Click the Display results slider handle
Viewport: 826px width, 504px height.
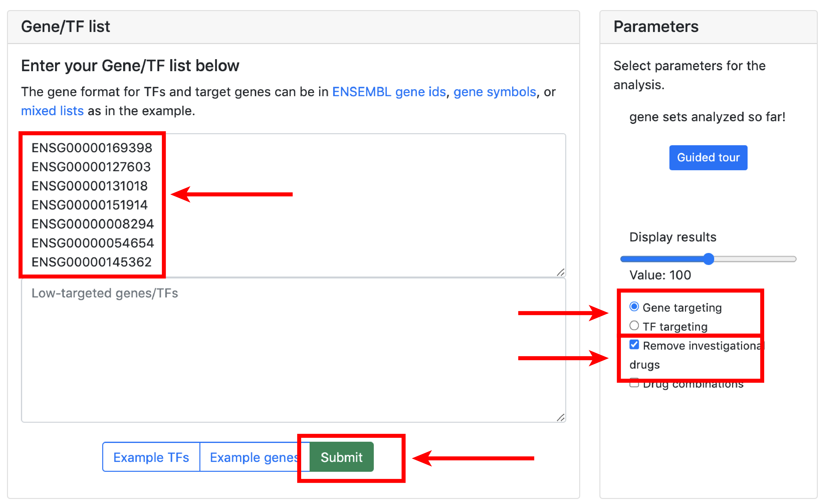pos(708,259)
